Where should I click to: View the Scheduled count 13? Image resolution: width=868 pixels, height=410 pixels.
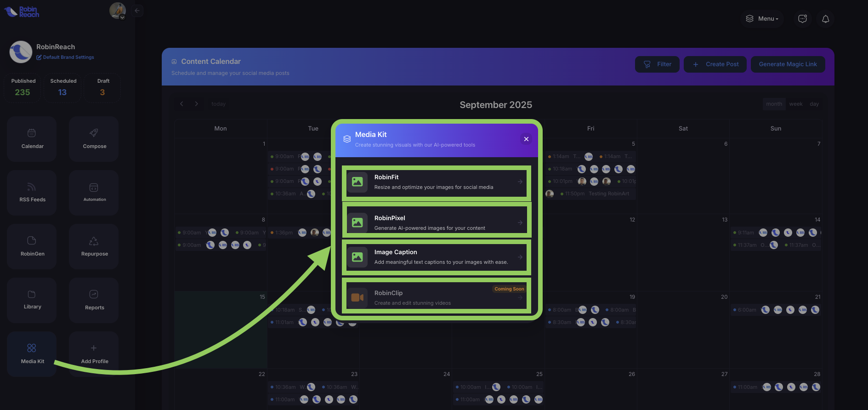[62, 92]
